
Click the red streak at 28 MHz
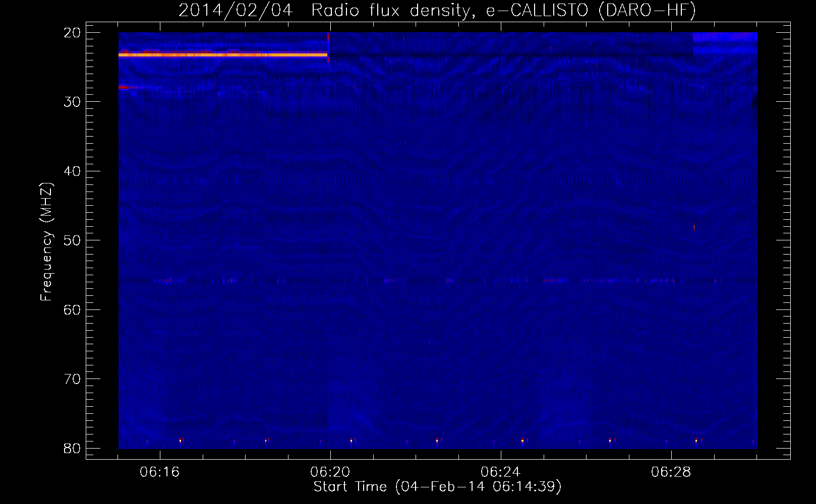pos(129,87)
